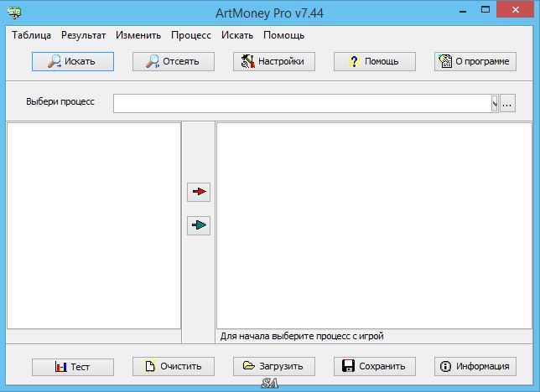Screen dimensions: 540x392
Task: Open the Процесс menu
Action: tap(191, 35)
